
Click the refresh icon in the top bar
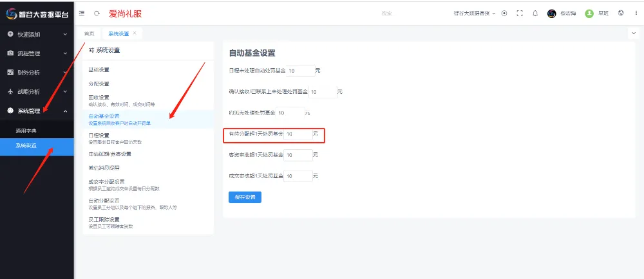(x=97, y=13)
